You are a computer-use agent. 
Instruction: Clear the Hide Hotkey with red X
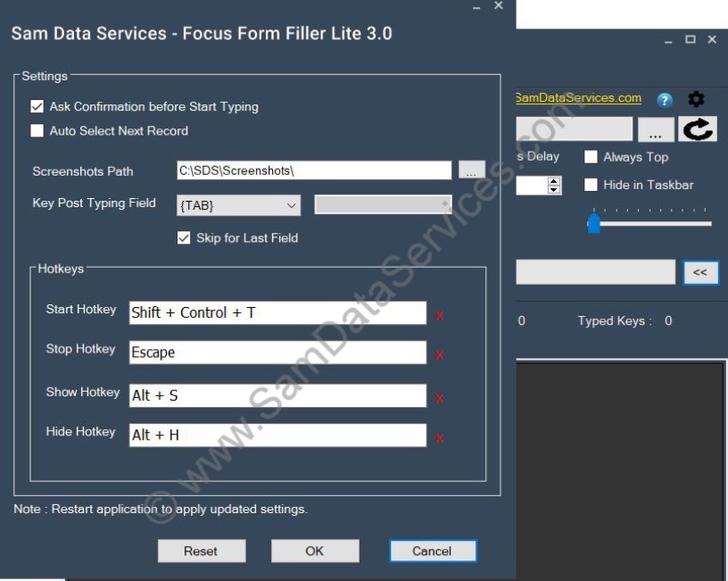coord(439,438)
